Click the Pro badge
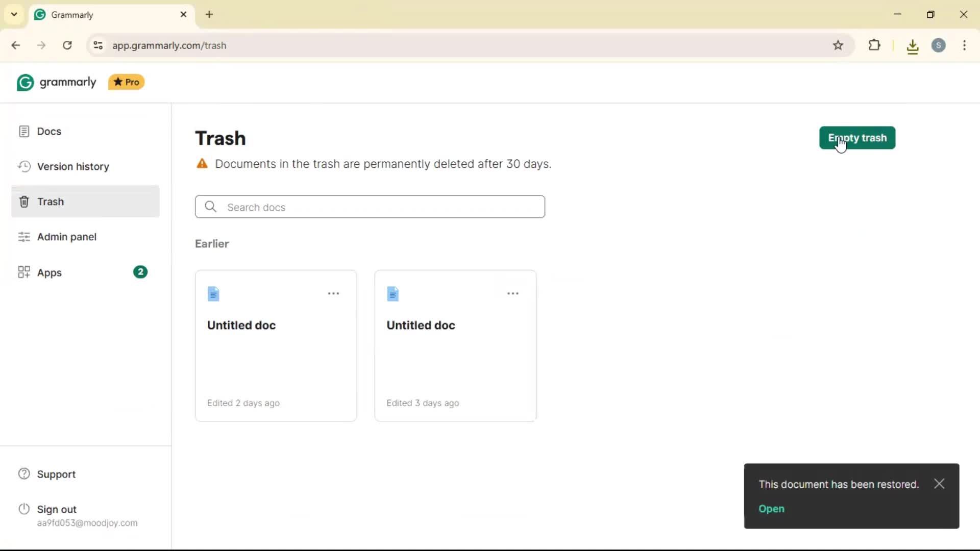The height and width of the screenshot is (551, 980). click(x=126, y=82)
